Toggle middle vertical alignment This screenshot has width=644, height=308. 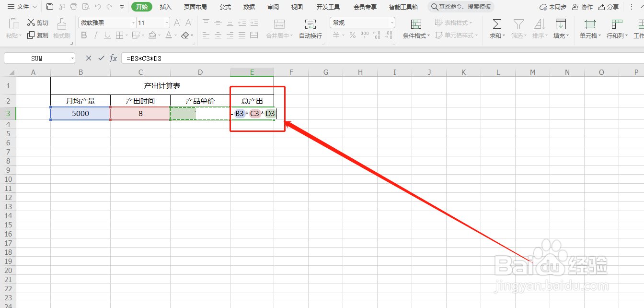pyautogui.click(x=218, y=23)
